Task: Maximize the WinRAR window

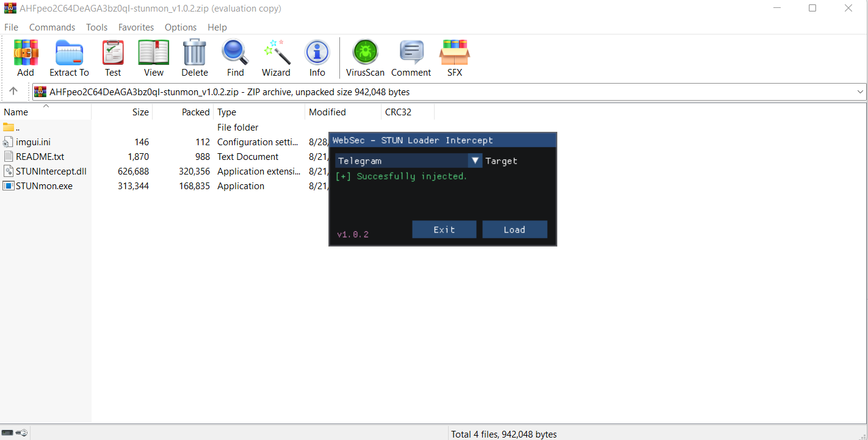Action: coord(812,9)
